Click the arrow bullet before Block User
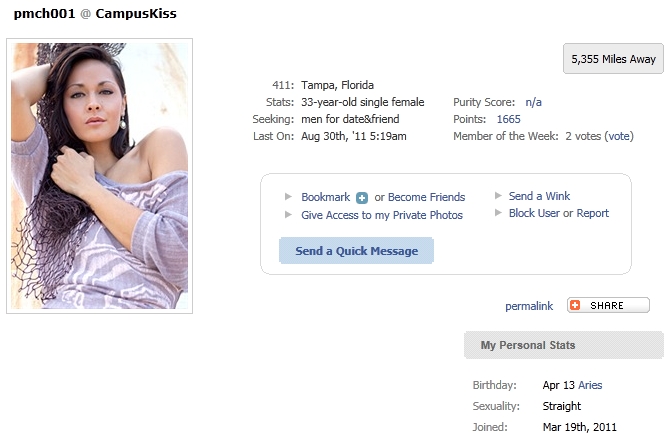The width and height of the screenshot is (668, 439). click(498, 213)
